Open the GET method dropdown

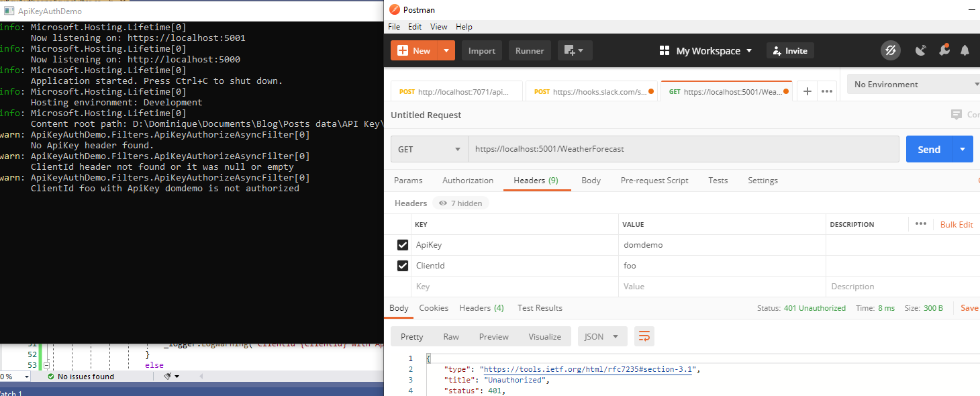pyautogui.click(x=430, y=149)
